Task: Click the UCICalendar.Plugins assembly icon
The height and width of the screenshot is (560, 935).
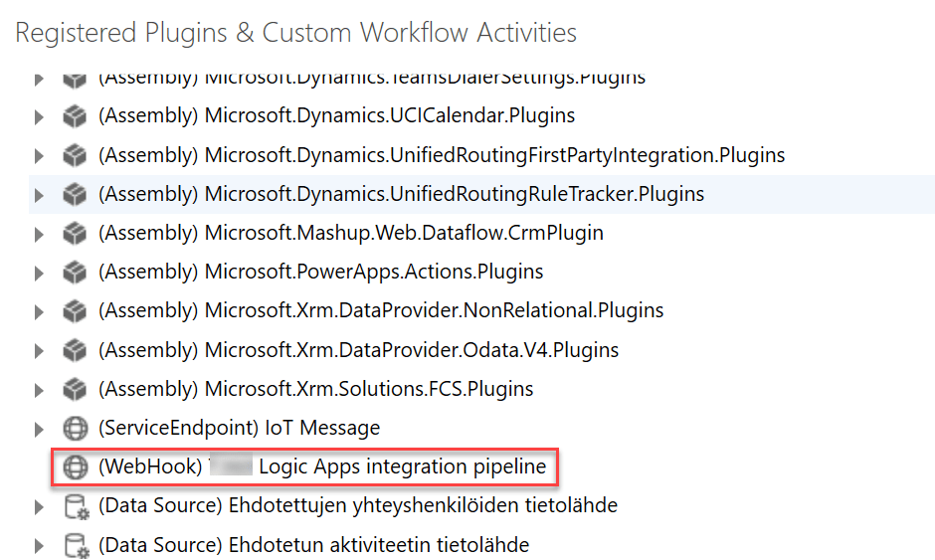Action: [x=74, y=116]
